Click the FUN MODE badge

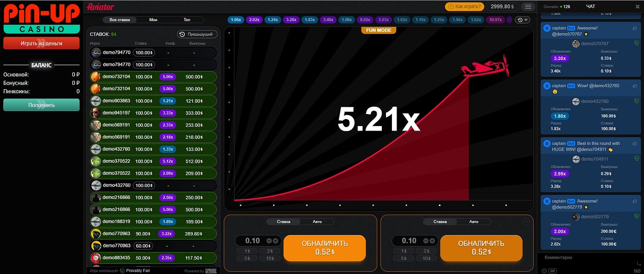click(379, 30)
